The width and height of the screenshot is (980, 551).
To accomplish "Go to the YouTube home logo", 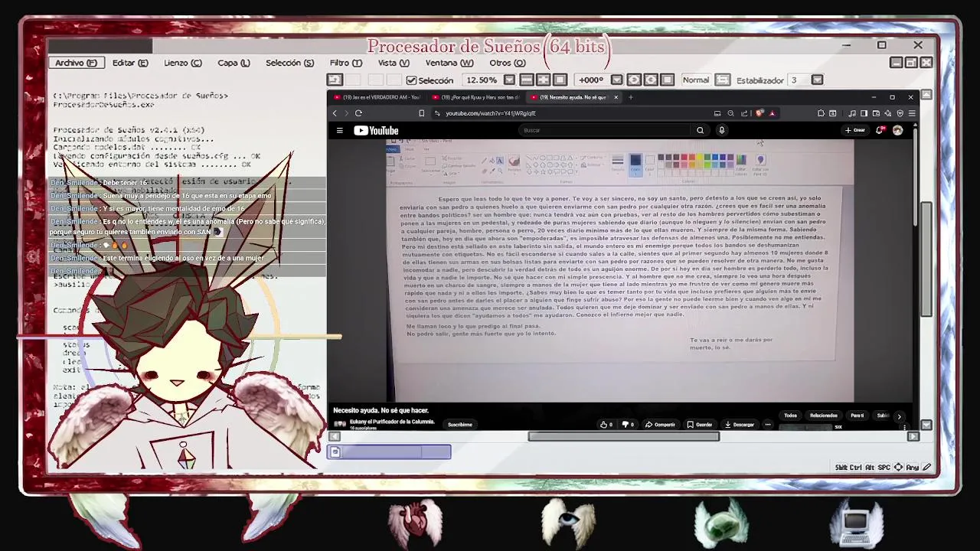I will coord(376,131).
